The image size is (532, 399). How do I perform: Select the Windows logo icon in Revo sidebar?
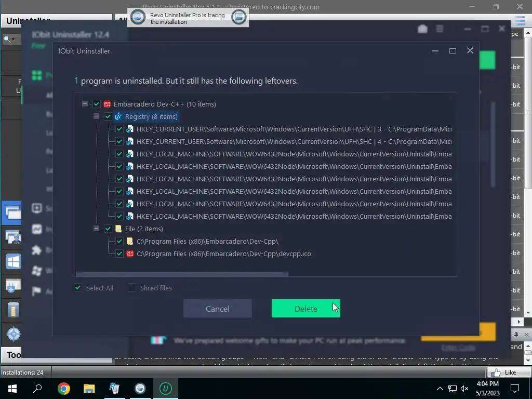[13, 262]
